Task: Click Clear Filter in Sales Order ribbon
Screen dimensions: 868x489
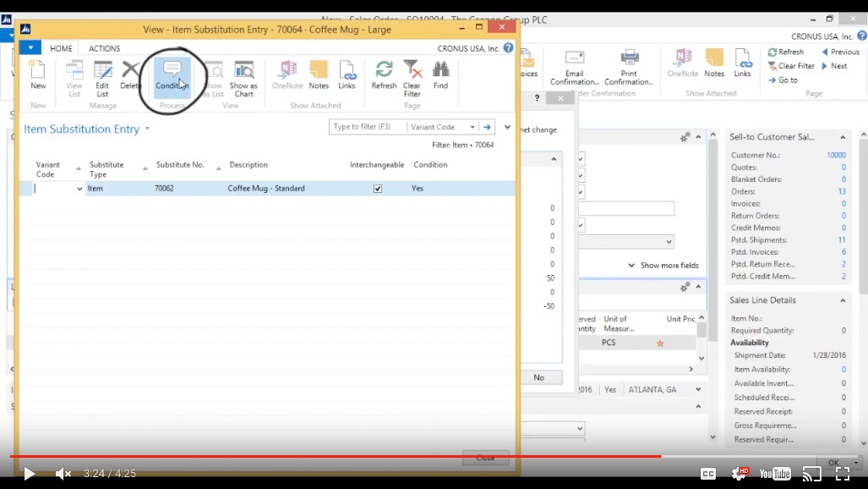Action: [x=791, y=66]
